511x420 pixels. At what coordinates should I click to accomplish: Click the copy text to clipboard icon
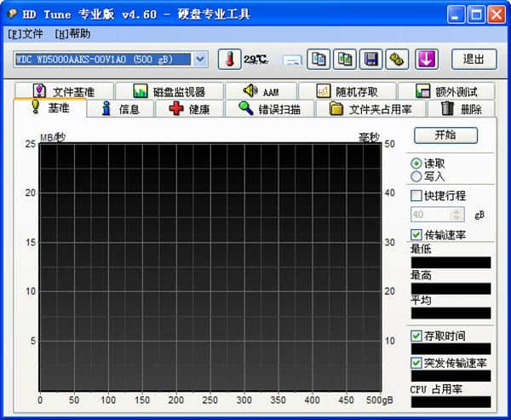(319, 59)
